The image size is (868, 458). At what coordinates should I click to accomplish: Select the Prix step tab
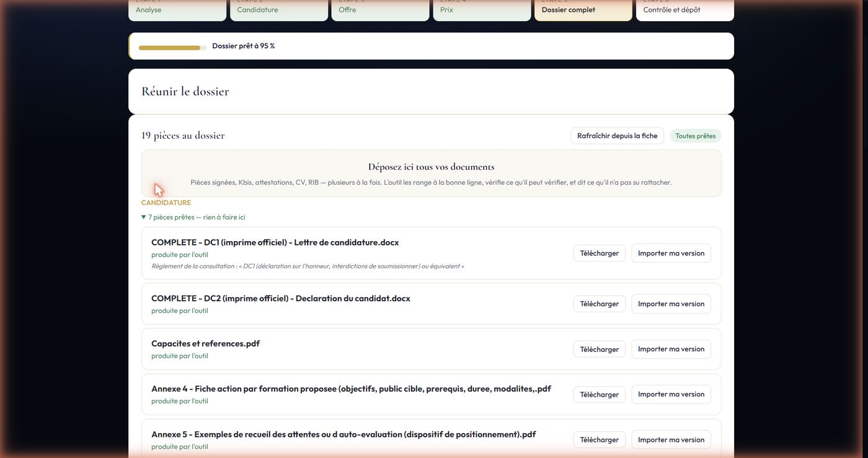click(482, 10)
